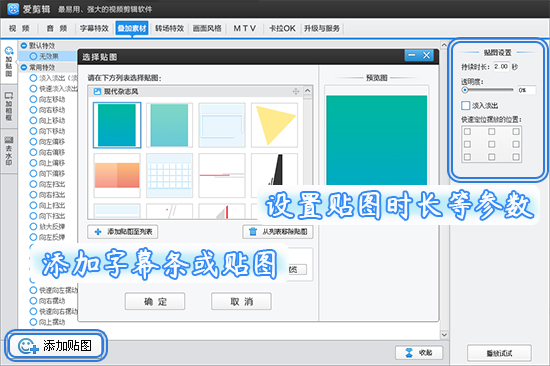
Task: Click 添加贴图至列表 button
Action: point(122,232)
